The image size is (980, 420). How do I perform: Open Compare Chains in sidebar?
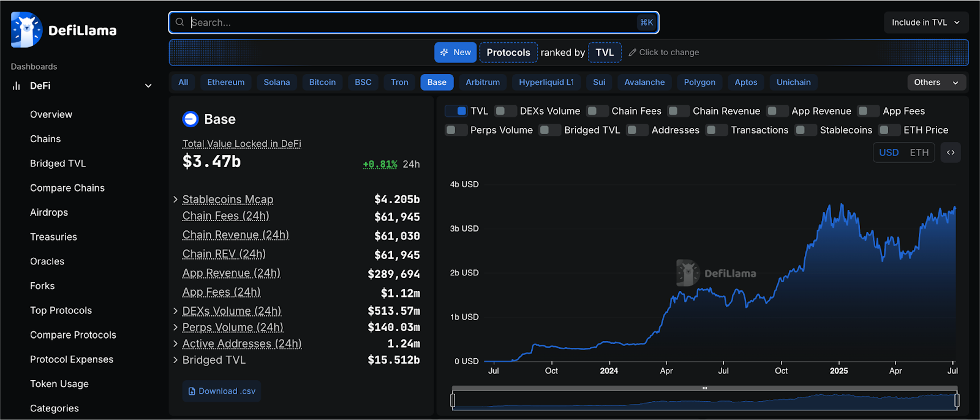point(67,188)
